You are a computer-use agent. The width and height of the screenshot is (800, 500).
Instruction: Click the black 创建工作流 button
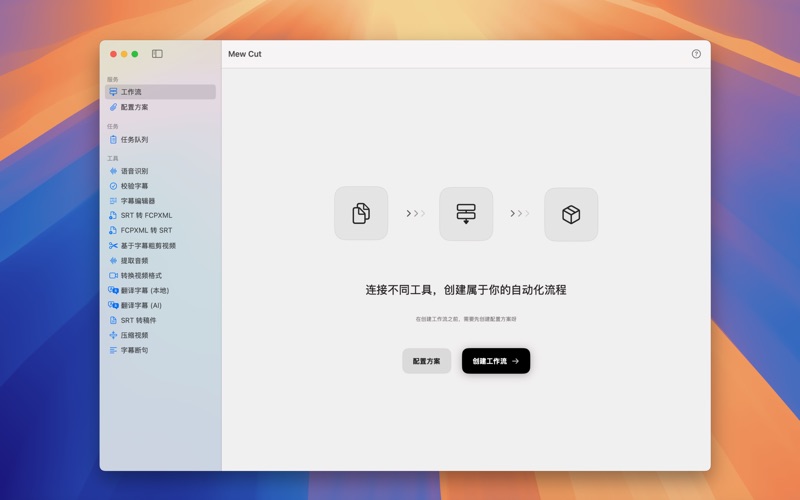[x=496, y=361]
